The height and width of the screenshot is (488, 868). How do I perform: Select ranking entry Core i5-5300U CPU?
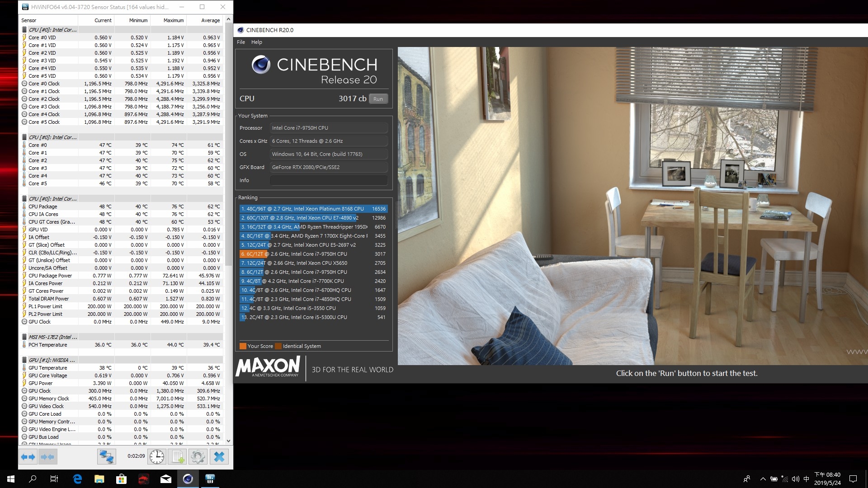(313, 317)
